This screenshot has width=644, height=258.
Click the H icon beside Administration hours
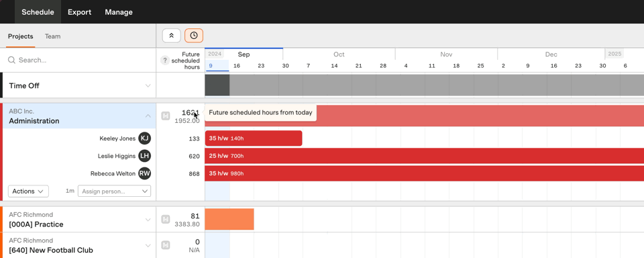166,116
